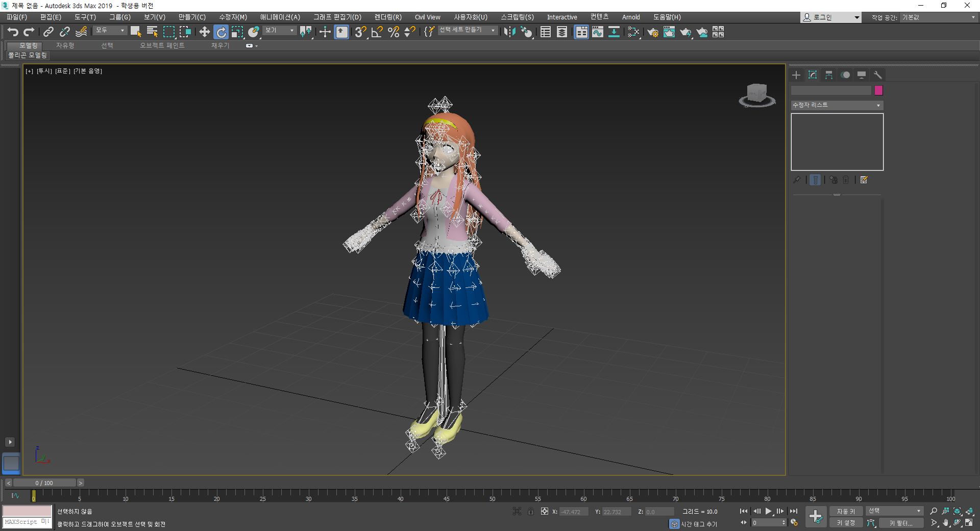Toggle 자동 키 (Auto Key) mode
Viewport: 980px width, 531px height.
[x=846, y=511]
